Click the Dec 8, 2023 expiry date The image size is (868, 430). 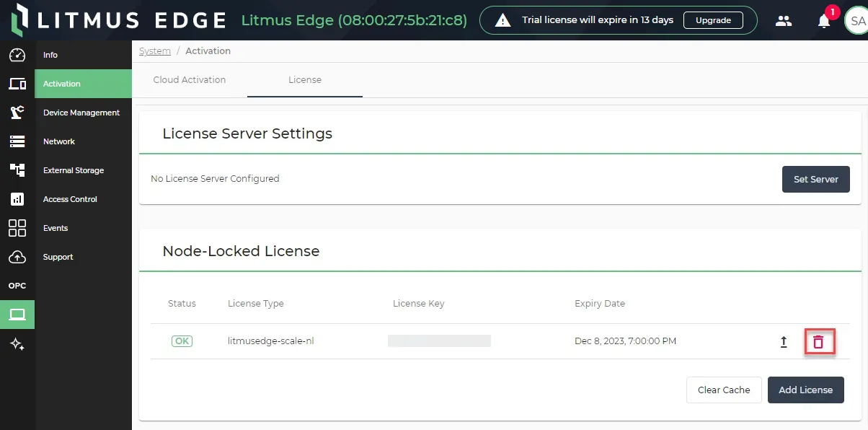pyautogui.click(x=625, y=341)
